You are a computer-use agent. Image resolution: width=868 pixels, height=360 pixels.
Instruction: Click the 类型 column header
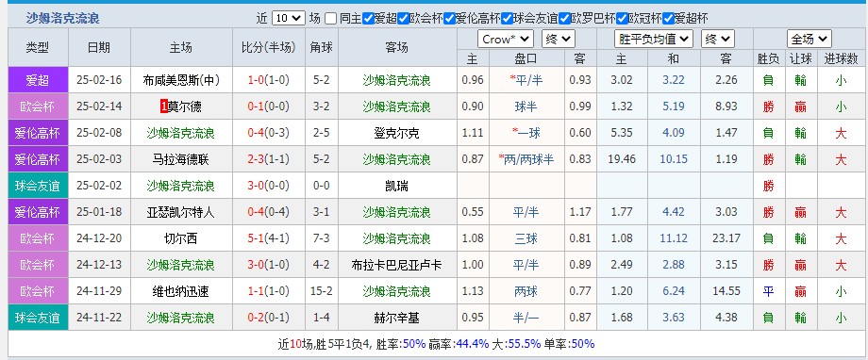[38, 47]
